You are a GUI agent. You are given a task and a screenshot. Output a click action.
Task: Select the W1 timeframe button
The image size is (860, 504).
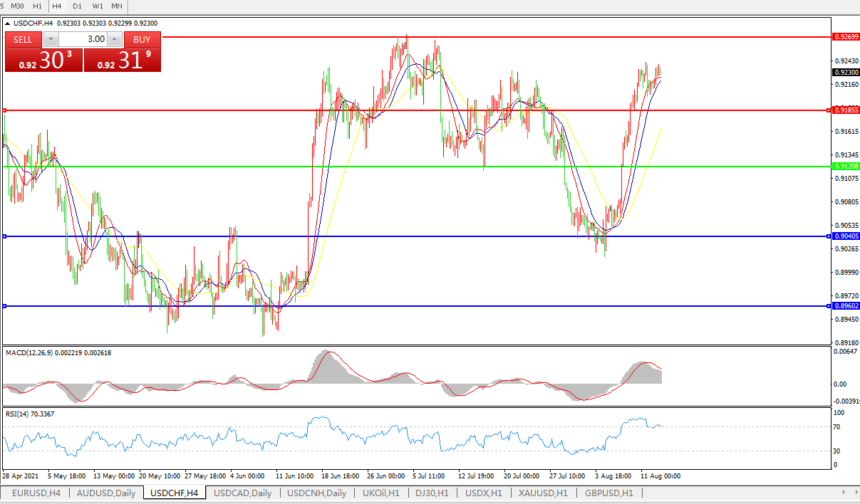pyautogui.click(x=98, y=6)
